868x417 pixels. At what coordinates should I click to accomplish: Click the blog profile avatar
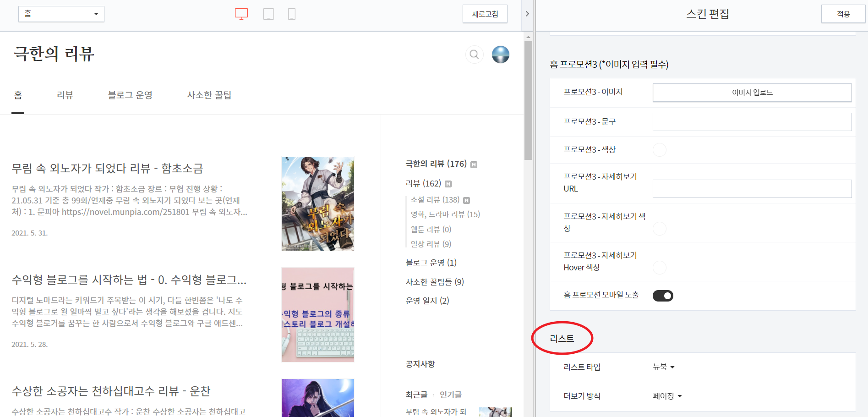coord(501,55)
